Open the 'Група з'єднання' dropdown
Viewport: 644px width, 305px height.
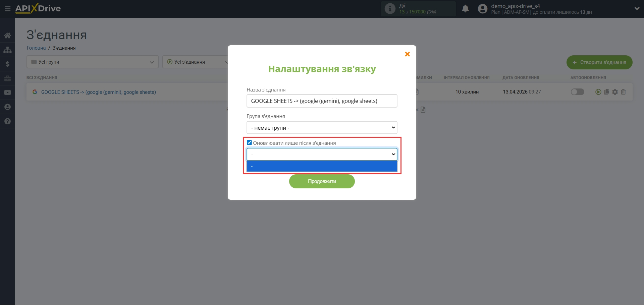(321, 127)
